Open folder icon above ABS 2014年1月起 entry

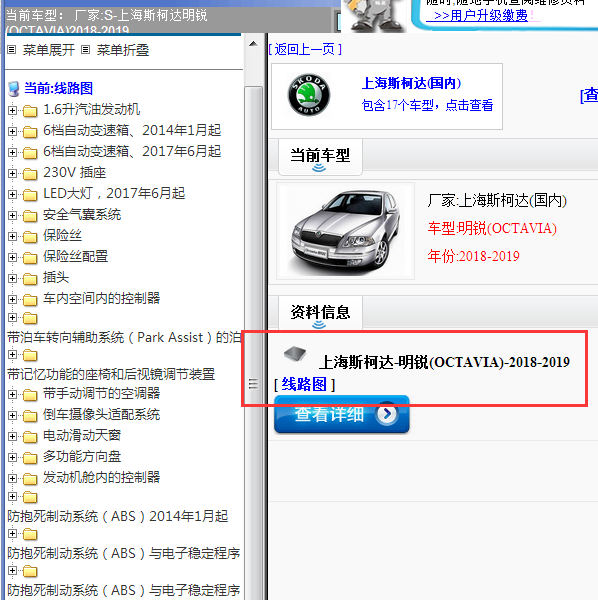click(x=30, y=497)
